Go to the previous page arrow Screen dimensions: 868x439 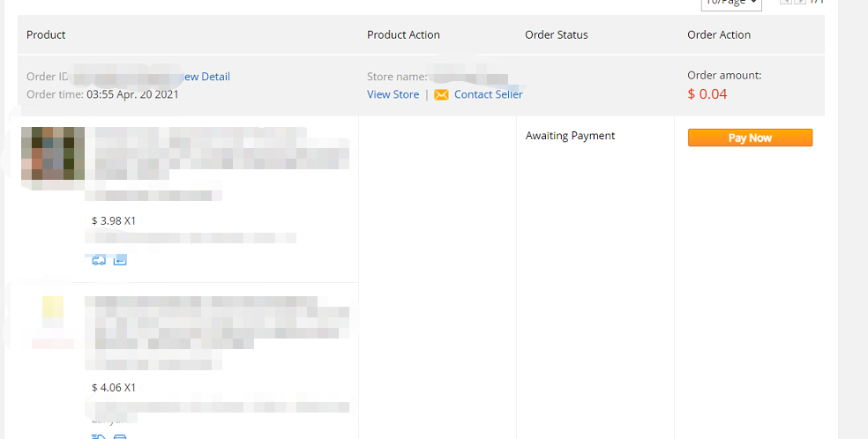coord(785,2)
